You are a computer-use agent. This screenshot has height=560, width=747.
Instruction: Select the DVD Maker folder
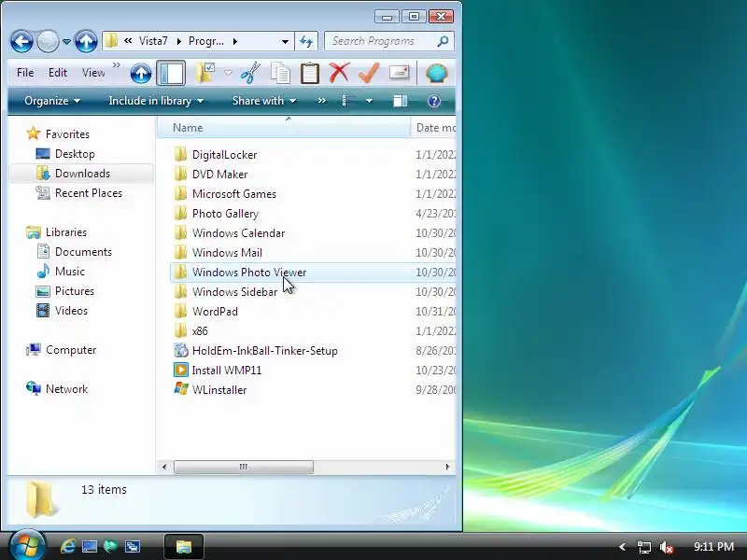[219, 175]
